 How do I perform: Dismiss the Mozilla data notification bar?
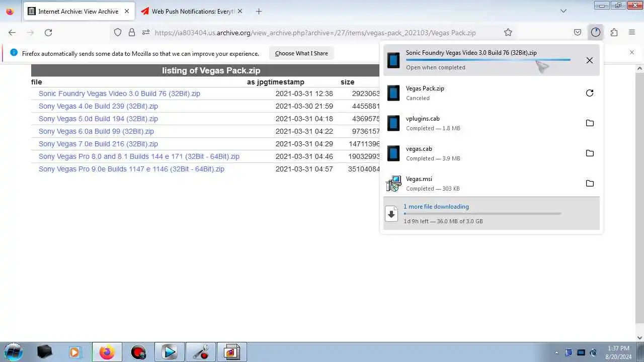632,52
